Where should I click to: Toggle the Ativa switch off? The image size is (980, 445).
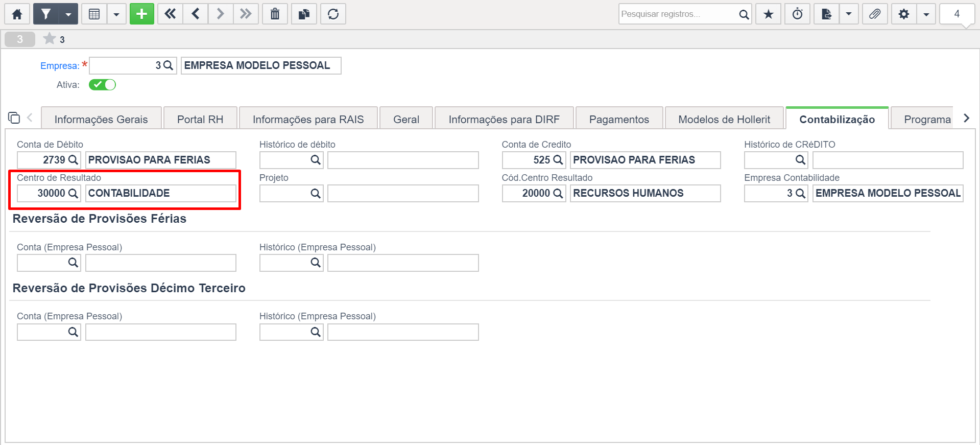pyautogui.click(x=102, y=85)
